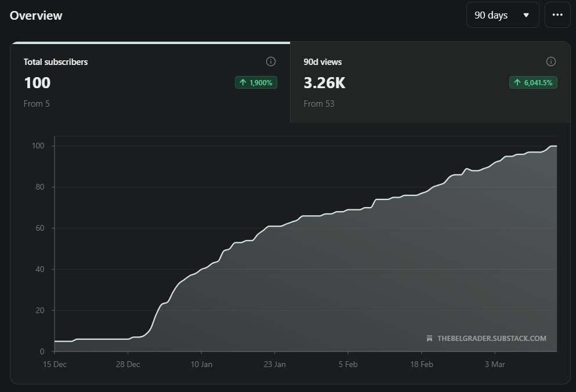Click the 'From 5' text

(37, 104)
